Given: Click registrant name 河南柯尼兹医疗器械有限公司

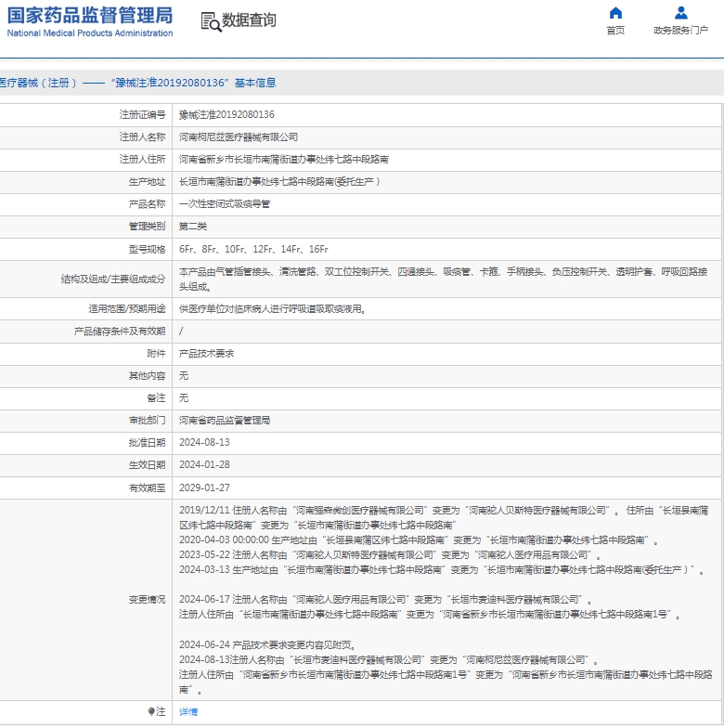Looking at the screenshot, I should pos(239,137).
